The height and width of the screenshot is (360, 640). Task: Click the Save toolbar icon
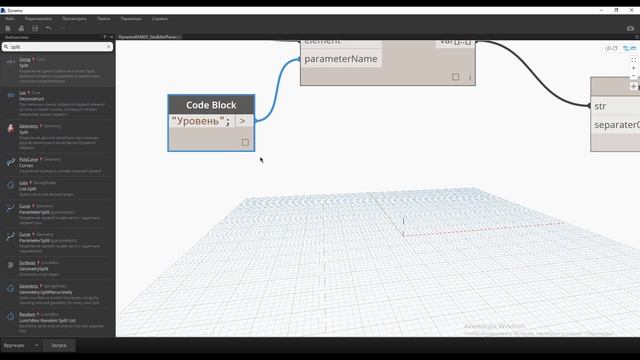click(x=35, y=28)
